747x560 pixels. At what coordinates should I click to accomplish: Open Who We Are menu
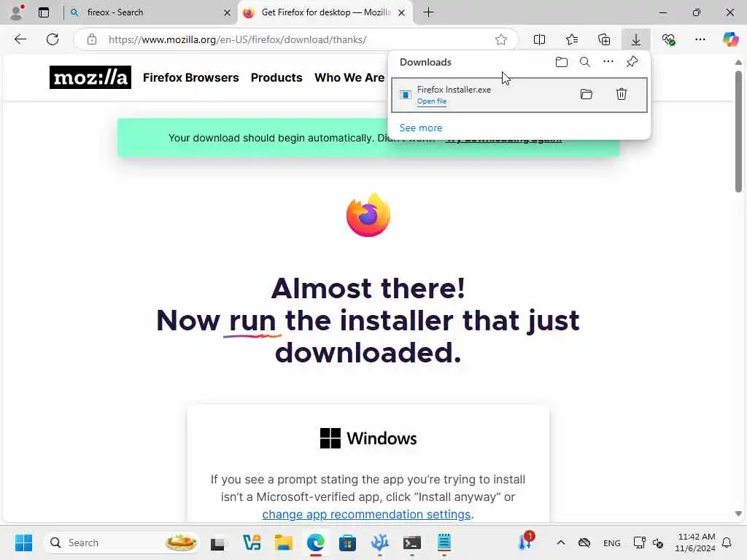tap(349, 77)
